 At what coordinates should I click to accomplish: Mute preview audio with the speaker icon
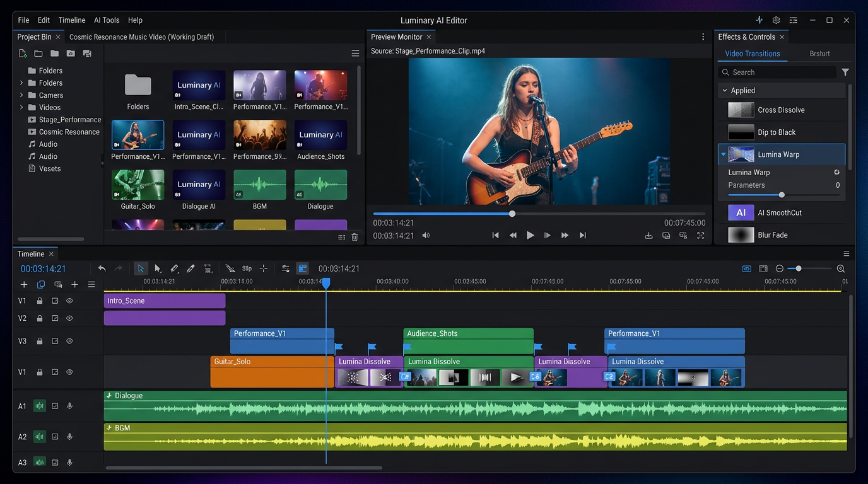tap(426, 235)
